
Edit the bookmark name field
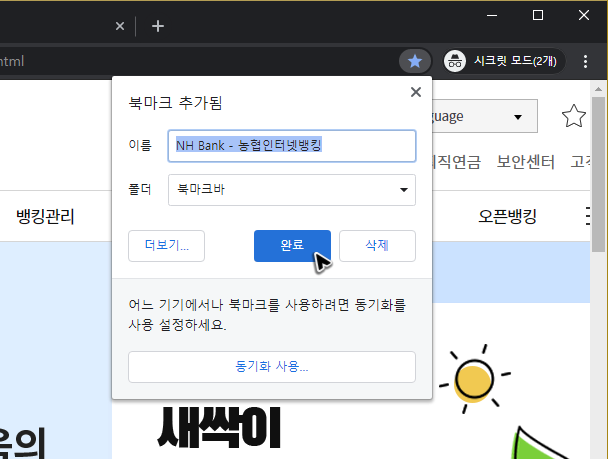pyautogui.click(x=292, y=146)
